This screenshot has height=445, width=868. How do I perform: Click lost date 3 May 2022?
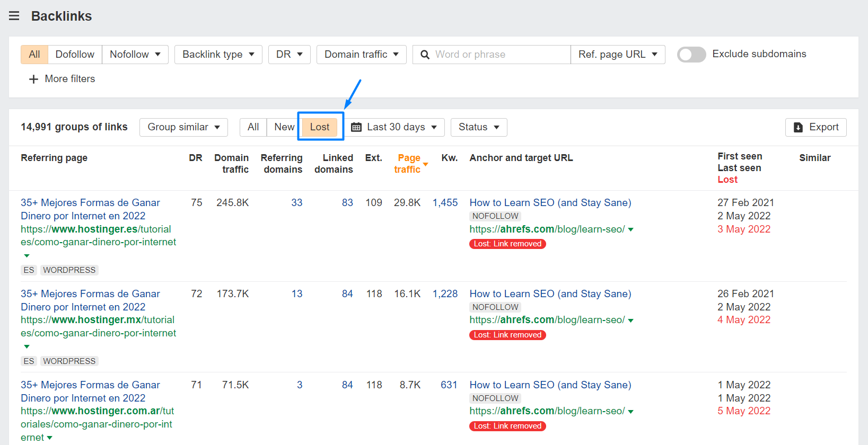[744, 229]
